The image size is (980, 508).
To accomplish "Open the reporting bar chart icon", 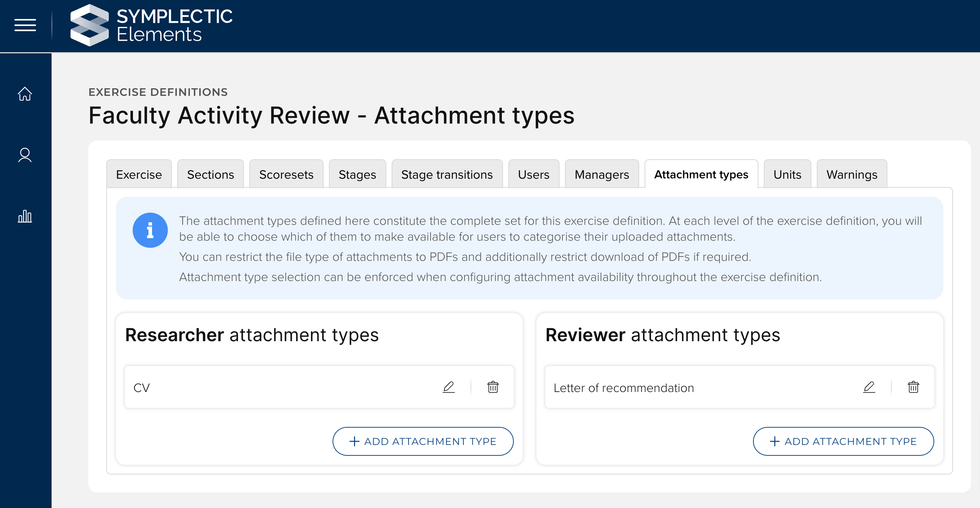I will (x=25, y=217).
